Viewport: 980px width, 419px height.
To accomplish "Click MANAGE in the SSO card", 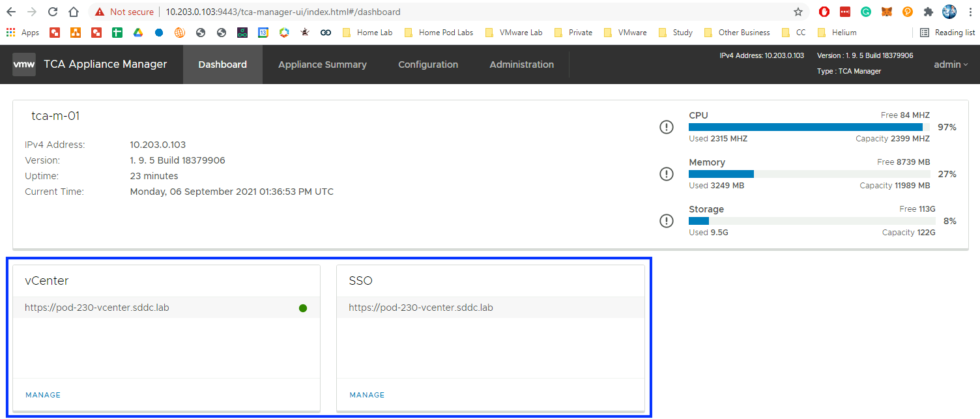I will 367,395.
